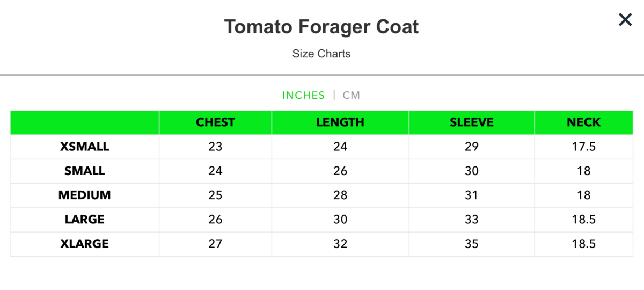Screen dimensions: 644x290
Task: Click the SLEEVE column header
Action: [x=471, y=122]
